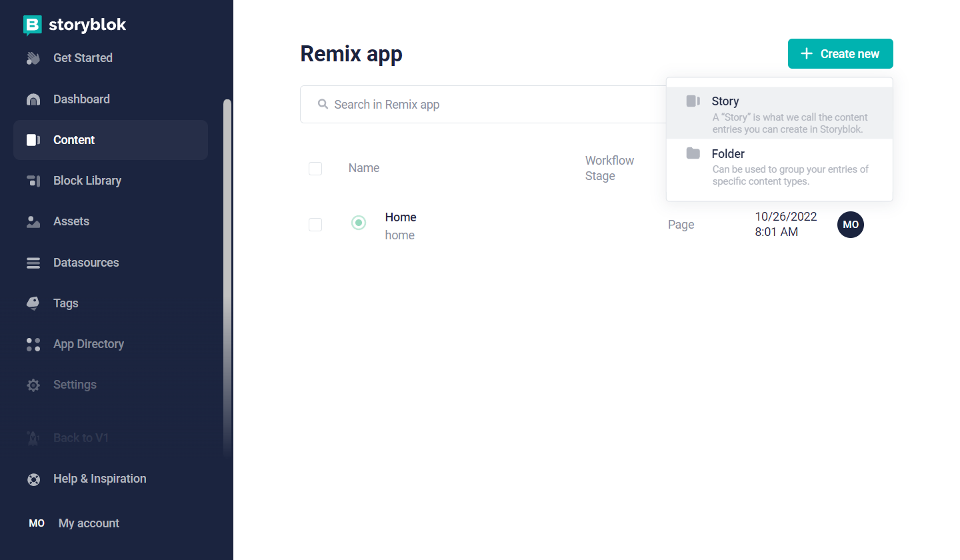Click the Tags icon in sidebar
Viewport: 960px width, 560px height.
33,303
